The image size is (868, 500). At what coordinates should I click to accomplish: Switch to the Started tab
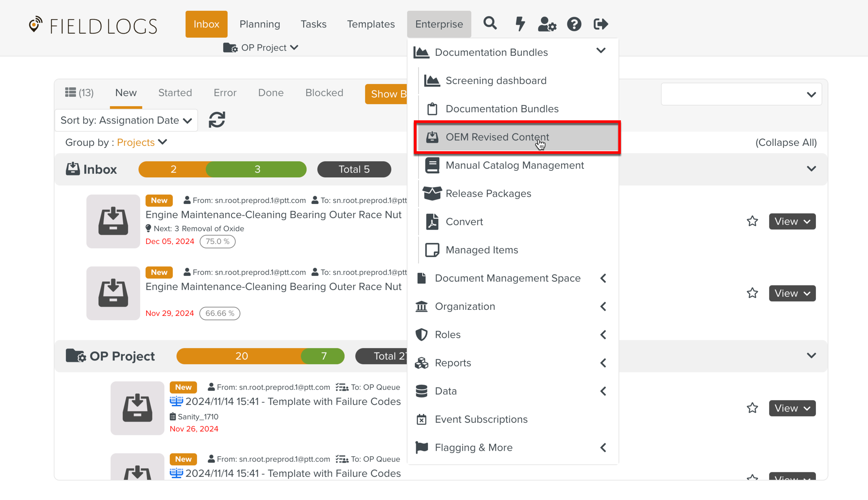175,93
